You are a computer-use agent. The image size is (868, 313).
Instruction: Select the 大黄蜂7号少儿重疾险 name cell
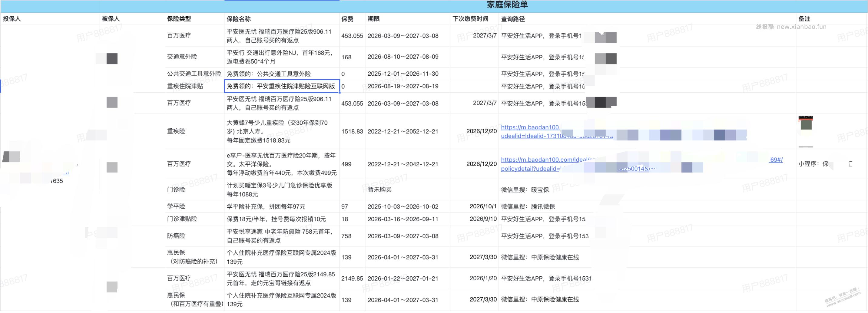282,131
